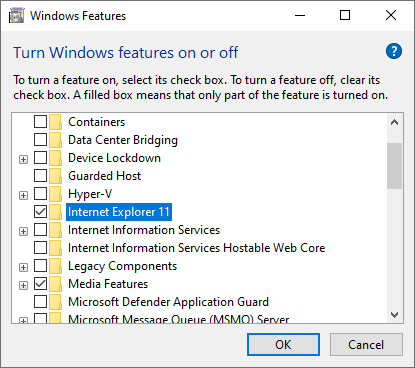Select the Media Features label
The image size is (415, 368).
(108, 284)
